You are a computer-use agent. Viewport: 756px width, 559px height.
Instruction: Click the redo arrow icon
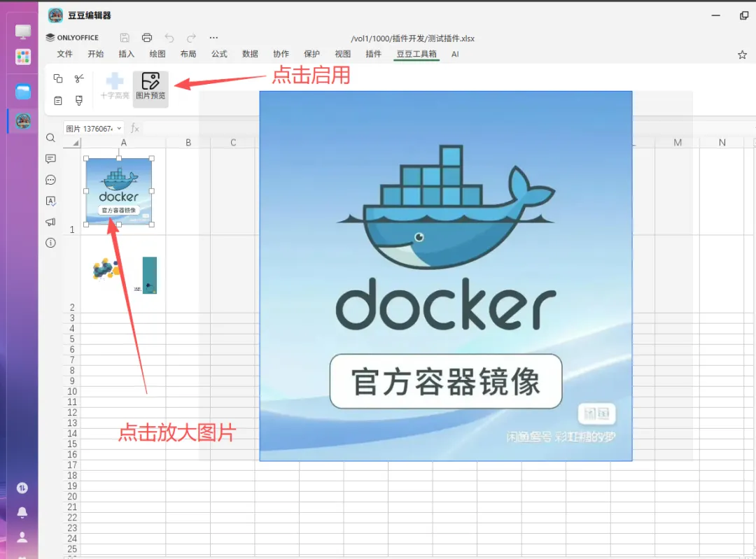(191, 38)
